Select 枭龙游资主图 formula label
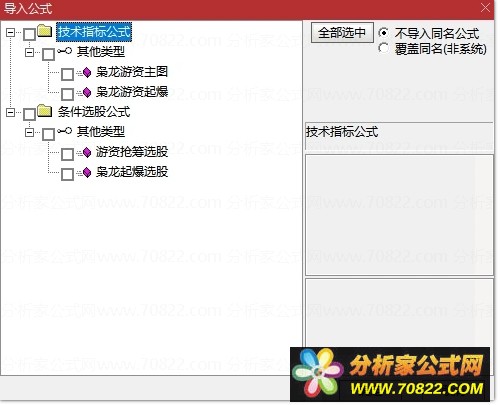This screenshot has height=405, width=500. click(132, 72)
